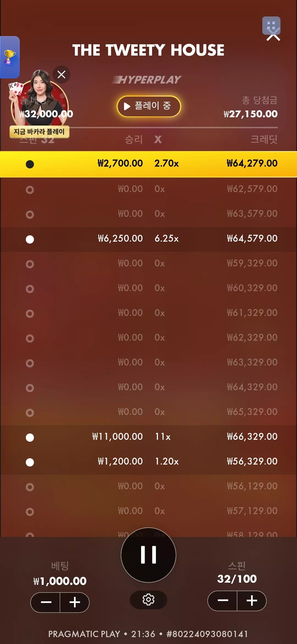Select the 1.20x win row dot
297x644 pixels.
30,462
